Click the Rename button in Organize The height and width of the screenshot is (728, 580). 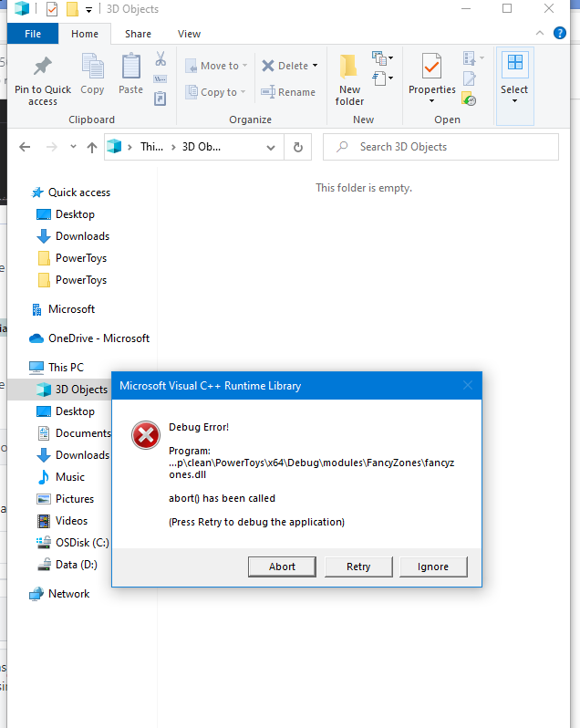click(x=288, y=92)
